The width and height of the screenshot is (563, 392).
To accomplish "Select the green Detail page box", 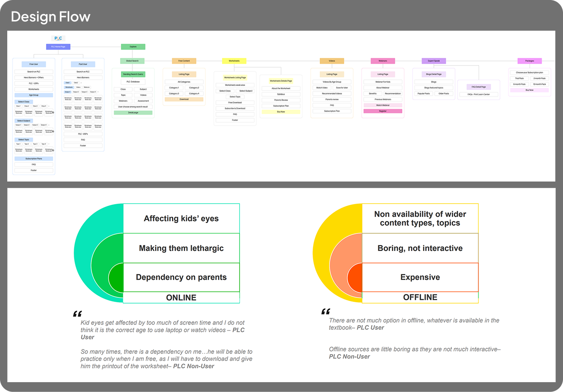I will pos(133,112).
